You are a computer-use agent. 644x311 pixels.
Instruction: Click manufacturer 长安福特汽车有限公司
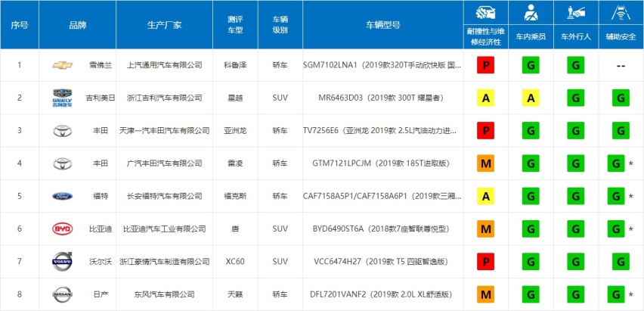[x=164, y=196]
